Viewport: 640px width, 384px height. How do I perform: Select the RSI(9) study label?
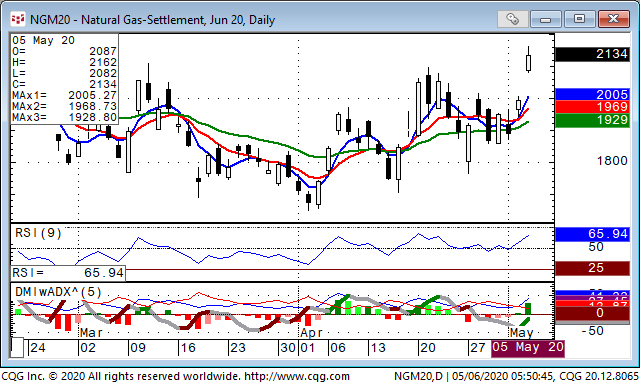pyautogui.click(x=38, y=233)
